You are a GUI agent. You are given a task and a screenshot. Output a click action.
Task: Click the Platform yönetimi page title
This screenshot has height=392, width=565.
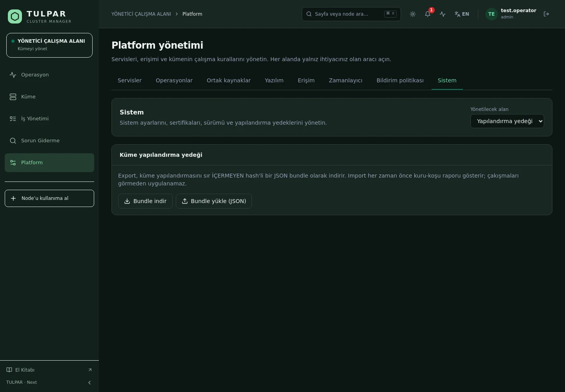pos(157,45)
